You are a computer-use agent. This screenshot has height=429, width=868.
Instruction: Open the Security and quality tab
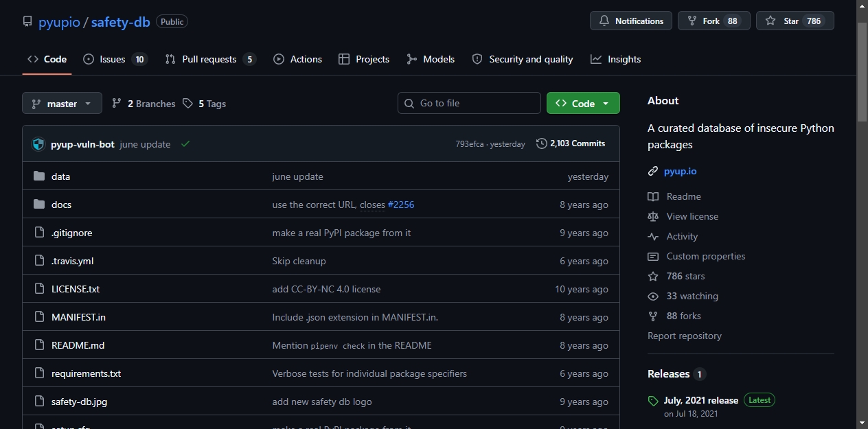tap(523, 59)
